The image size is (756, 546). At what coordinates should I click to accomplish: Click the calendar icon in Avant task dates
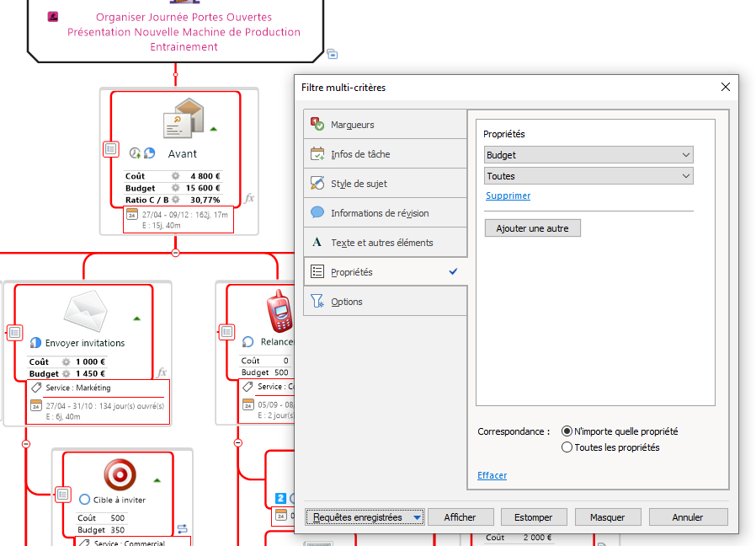132,215
